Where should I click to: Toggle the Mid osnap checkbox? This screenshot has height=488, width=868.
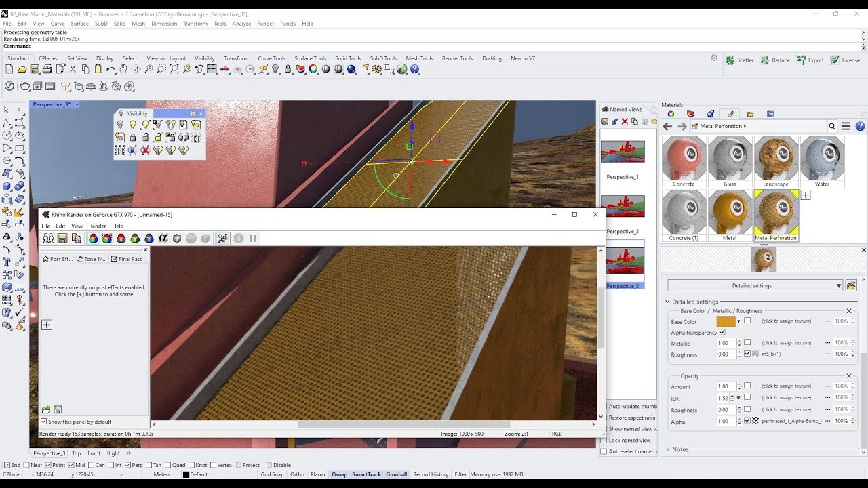click(72, 465)
